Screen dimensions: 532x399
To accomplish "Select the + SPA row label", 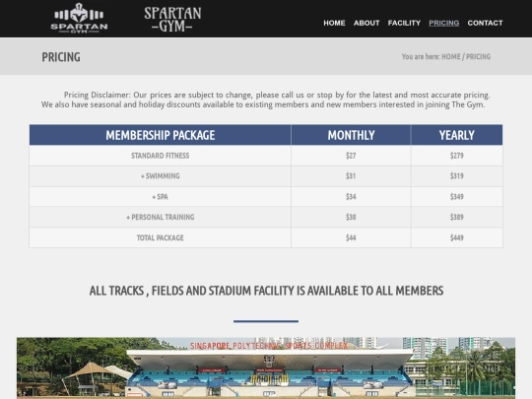I will 161,197.
